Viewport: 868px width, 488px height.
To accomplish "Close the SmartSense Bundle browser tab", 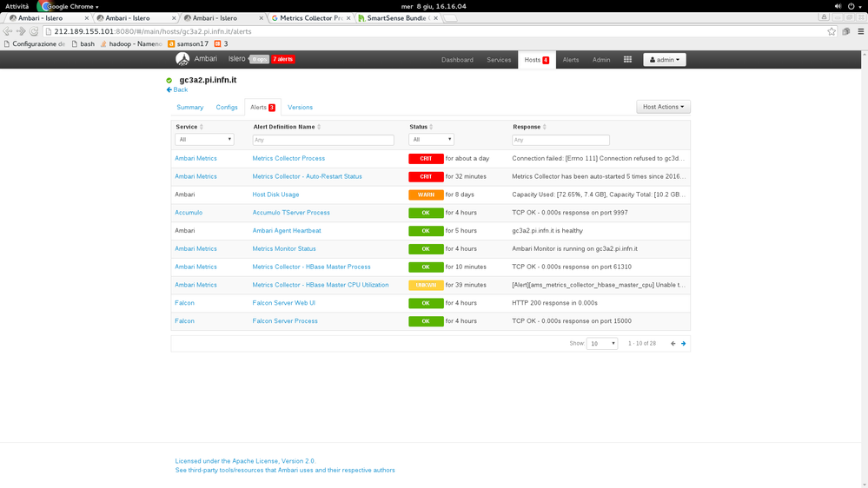I will pyautogui.click(x=435, y=18).
